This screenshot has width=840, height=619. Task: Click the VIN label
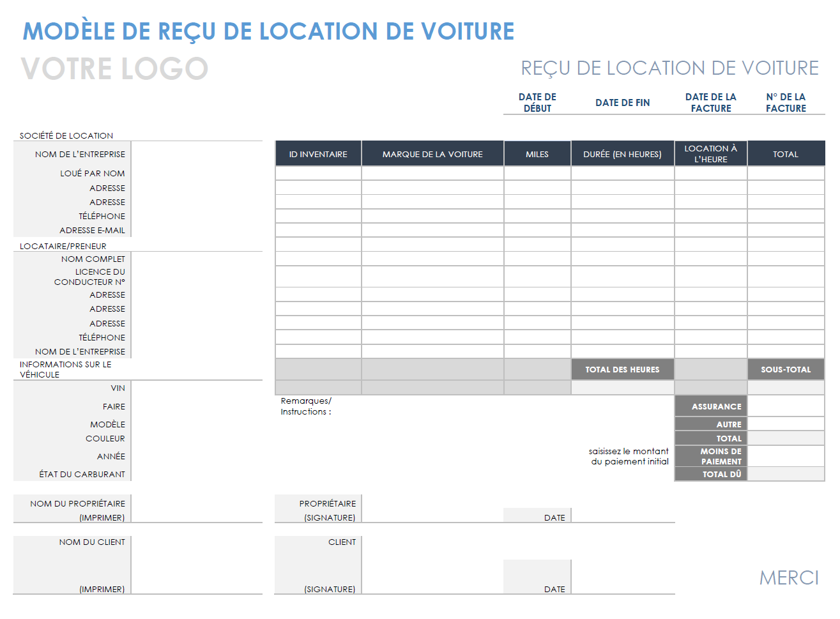(x=118, y=388)
